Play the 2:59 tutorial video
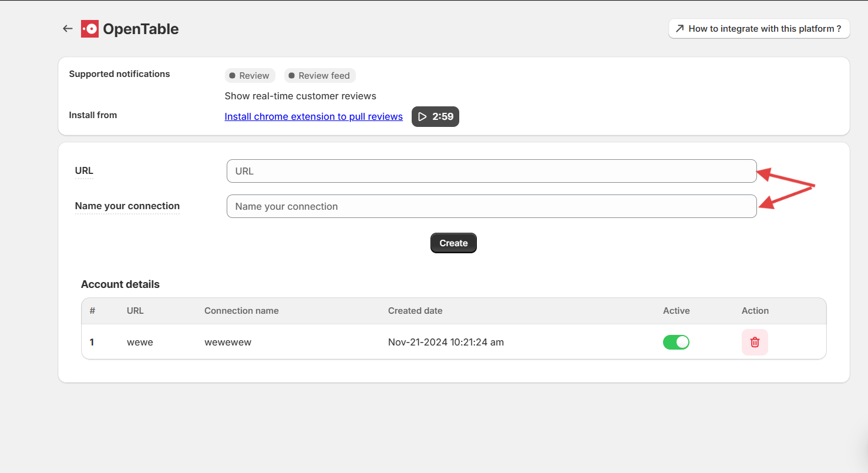The width and height of the screenshot is (868, 473). pyautogui.click(x=435, y=116)
